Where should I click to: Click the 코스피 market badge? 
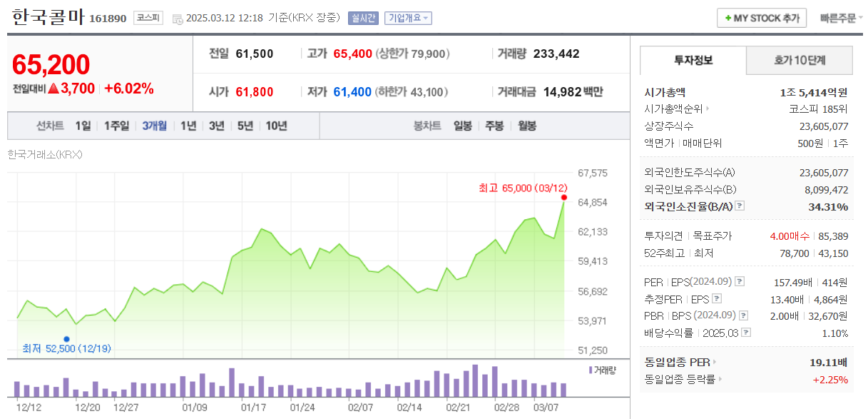(x=148, y=19)
